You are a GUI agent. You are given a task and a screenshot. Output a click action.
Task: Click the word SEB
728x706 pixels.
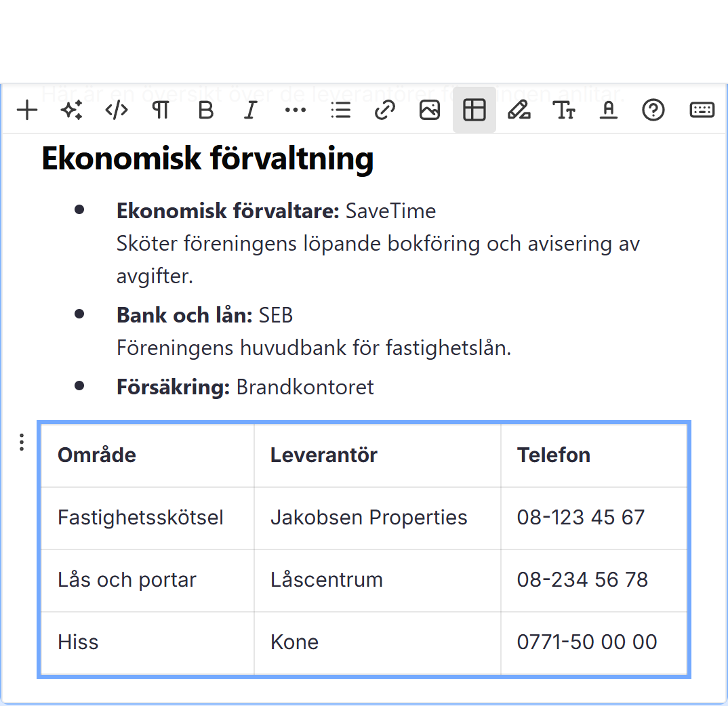click(x=276, y=315)
